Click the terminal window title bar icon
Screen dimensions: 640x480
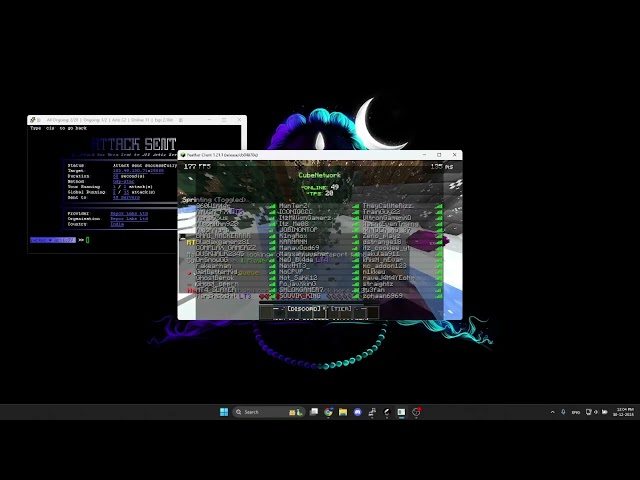pyautogui.click(x=32, y=120)
